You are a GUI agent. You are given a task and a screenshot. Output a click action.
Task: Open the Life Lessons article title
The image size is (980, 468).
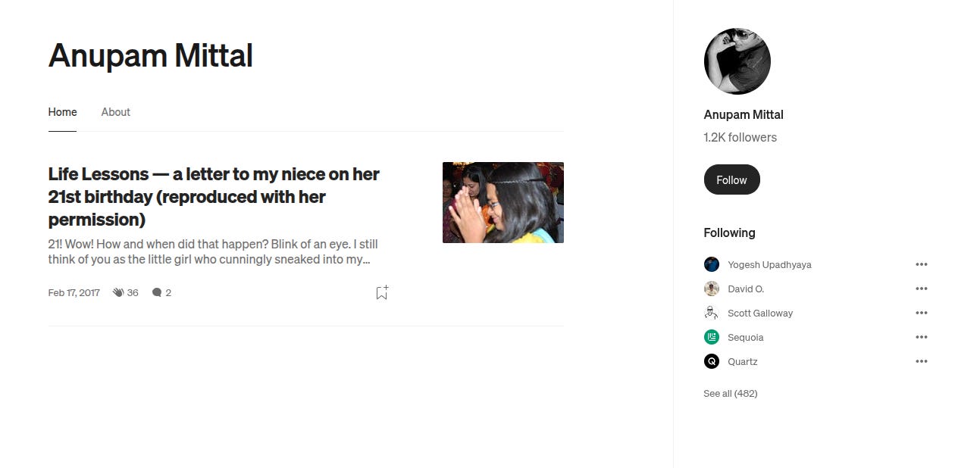[214, 197]
